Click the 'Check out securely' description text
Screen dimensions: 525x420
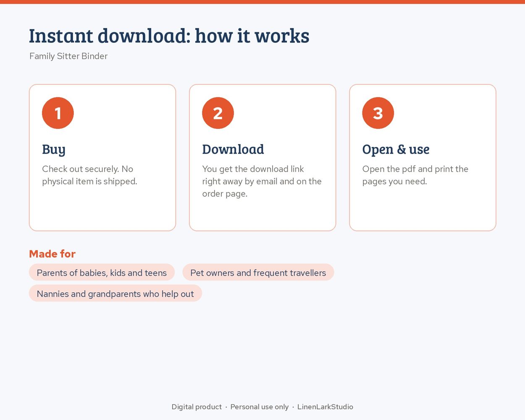(89, 175)
